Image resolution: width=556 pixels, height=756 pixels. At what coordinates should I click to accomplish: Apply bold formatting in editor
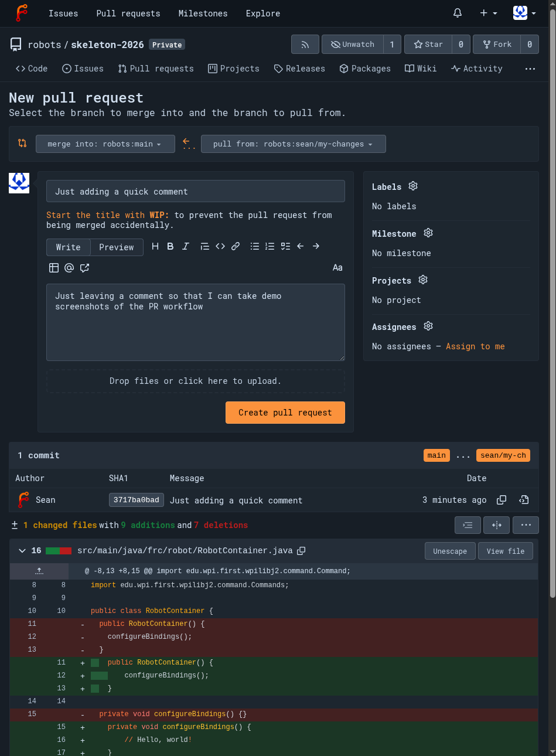[x=170, y=246]
